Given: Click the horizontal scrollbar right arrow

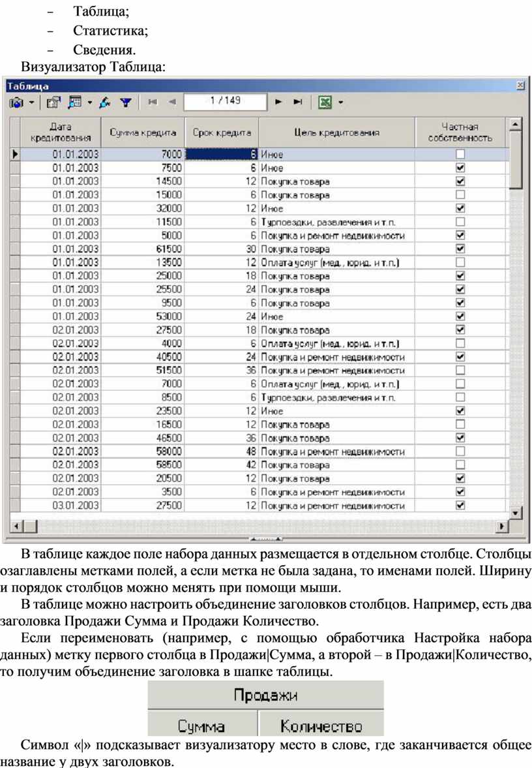Looking at the screenshot, I should (x=502, y=527).
